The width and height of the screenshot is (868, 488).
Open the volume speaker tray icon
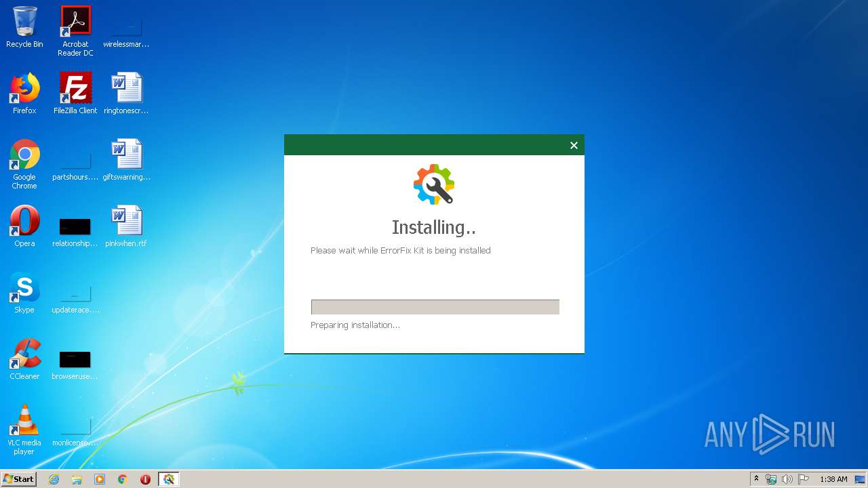787,479
